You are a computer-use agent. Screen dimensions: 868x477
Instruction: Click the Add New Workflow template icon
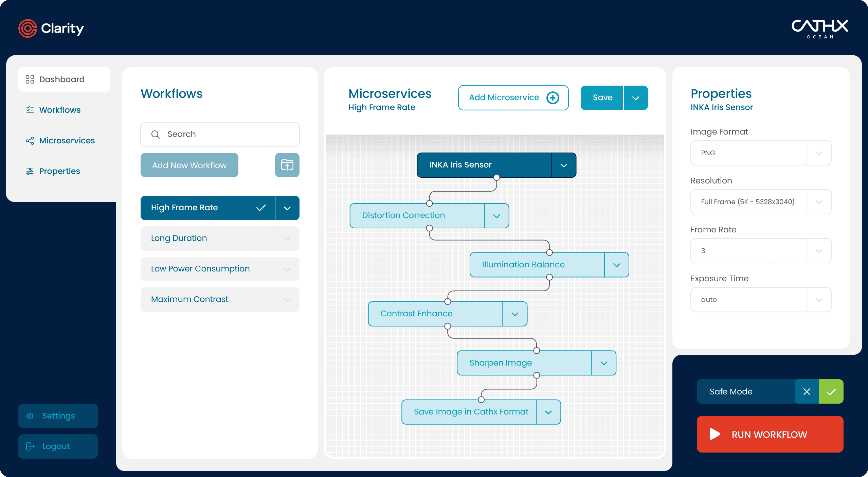click(287, 165)
